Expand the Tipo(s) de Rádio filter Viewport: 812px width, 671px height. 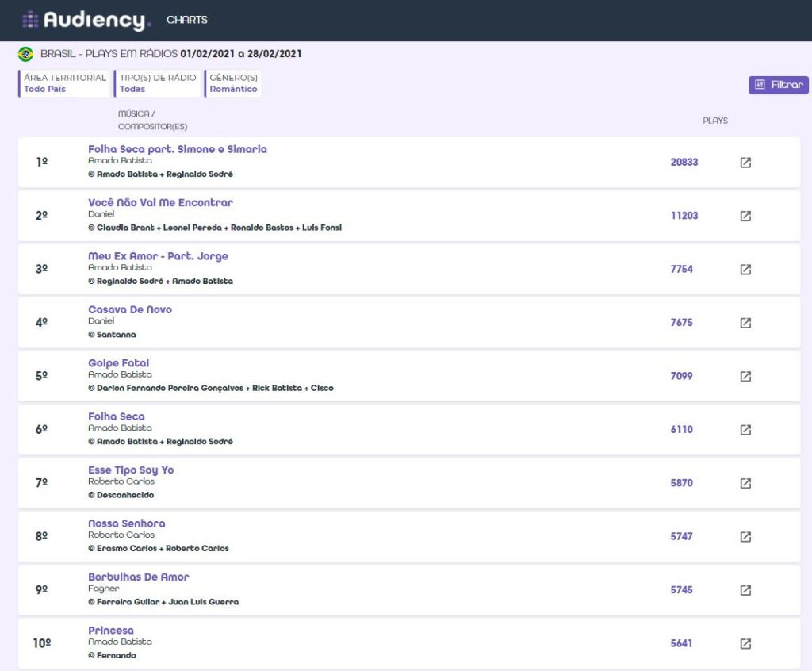(x=157, y=83)
